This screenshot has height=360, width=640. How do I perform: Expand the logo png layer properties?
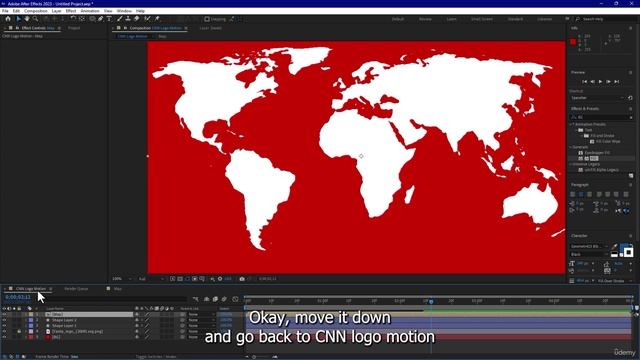pos(26,331)
